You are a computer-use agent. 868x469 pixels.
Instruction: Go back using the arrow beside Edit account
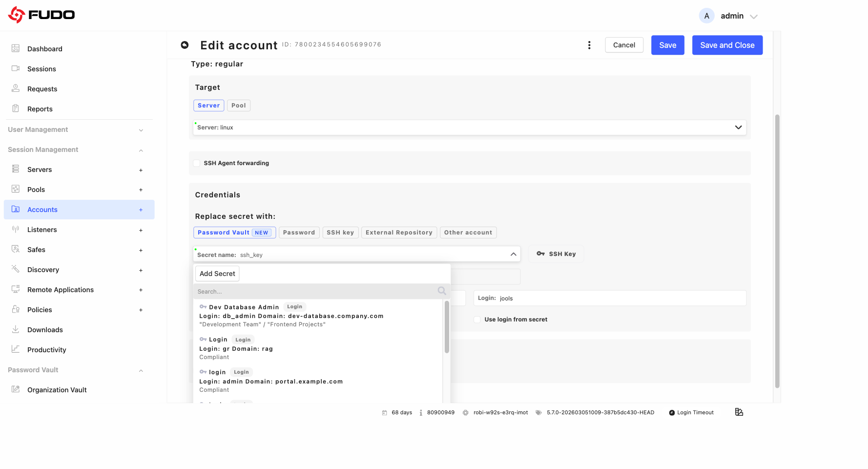click(185, 45)
